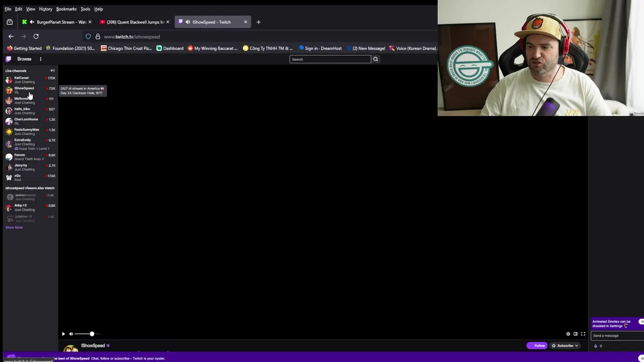Open Jinnytty Just Chatting channel
644x362 pixels.
coord(30,167)
